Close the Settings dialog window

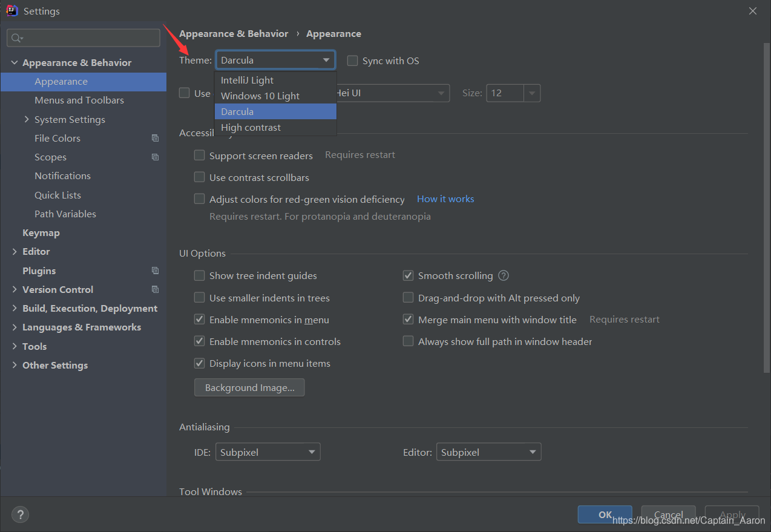coord(753,11)
